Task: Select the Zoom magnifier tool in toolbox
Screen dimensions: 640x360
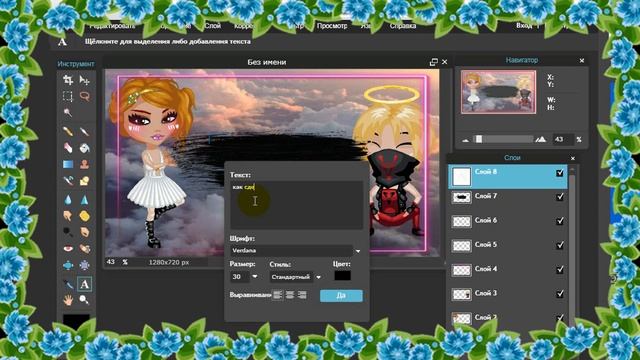Action: (x=84, y=300)
